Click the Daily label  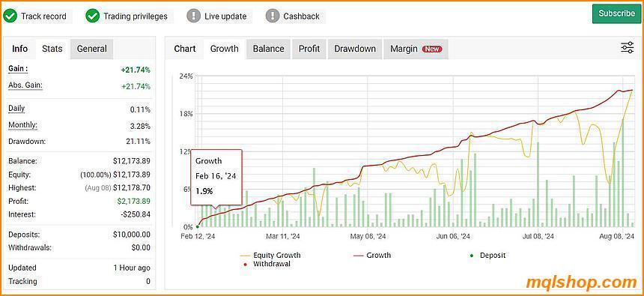click(x=16, y=109)
